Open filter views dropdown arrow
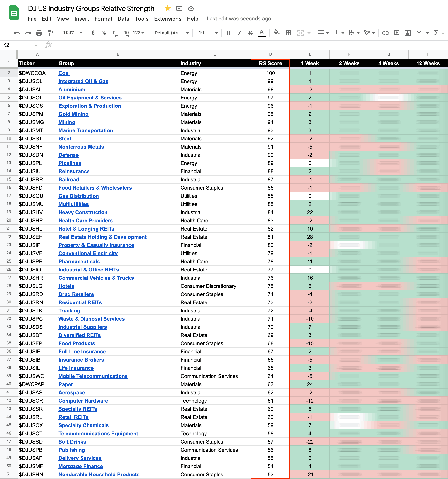The height and width of the screenshot is (479, 448). 428,33
